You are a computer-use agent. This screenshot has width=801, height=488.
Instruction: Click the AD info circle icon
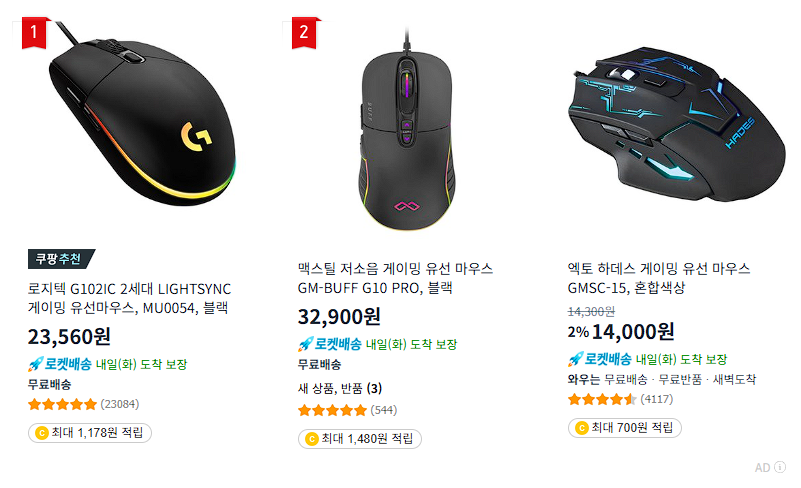point(780,467)
